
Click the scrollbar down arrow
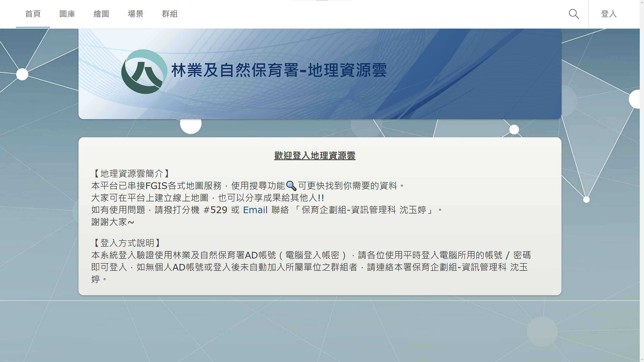click(642, 360)
